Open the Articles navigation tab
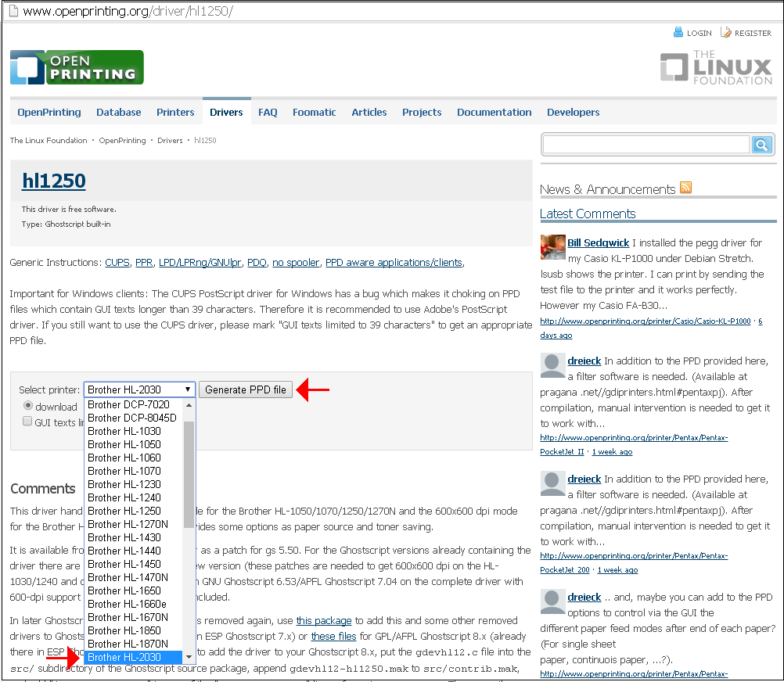Viewport: 784px width, 682px height. [x=369, y=113]
